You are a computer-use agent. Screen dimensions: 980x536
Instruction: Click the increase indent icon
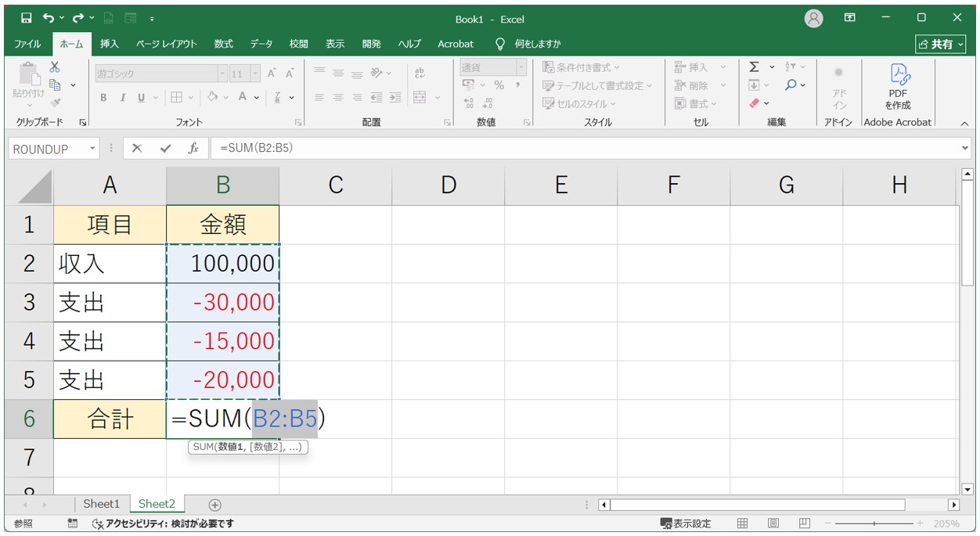[x=395, y=98]
